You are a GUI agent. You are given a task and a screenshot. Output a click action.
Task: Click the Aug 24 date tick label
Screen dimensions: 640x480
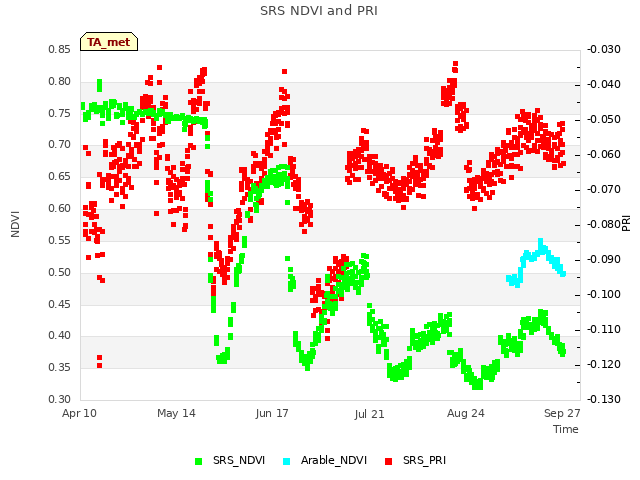(465, 413)
